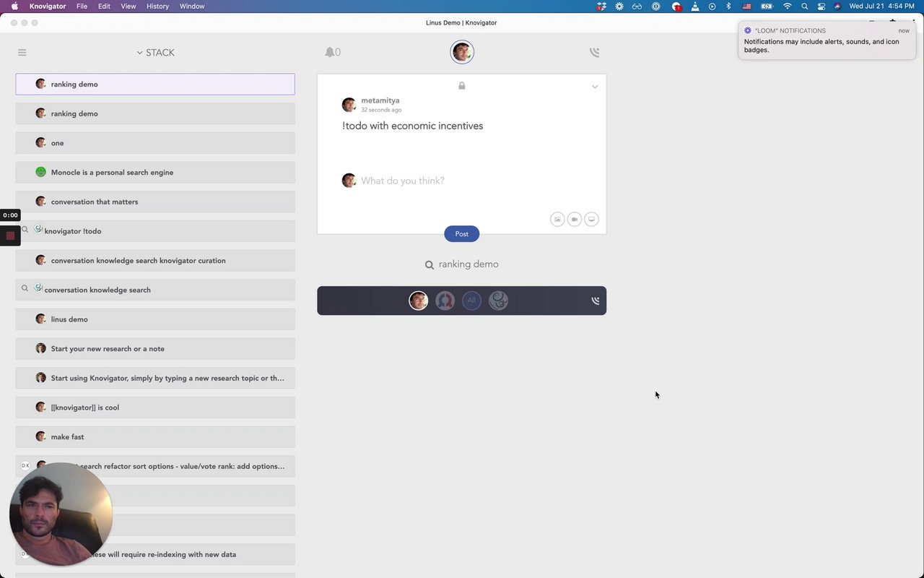
Task: Open conversation that matters stack item
Action: click(x=155, y=202)
